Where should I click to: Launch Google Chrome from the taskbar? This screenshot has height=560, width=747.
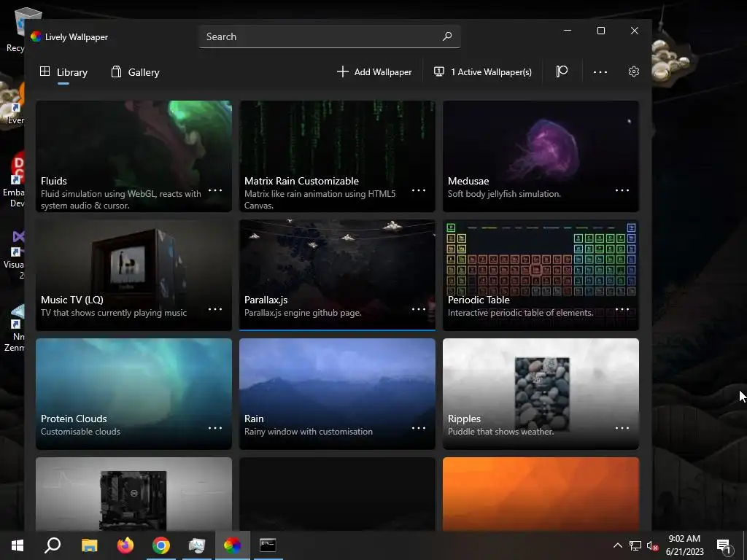(x=161, y=545)
